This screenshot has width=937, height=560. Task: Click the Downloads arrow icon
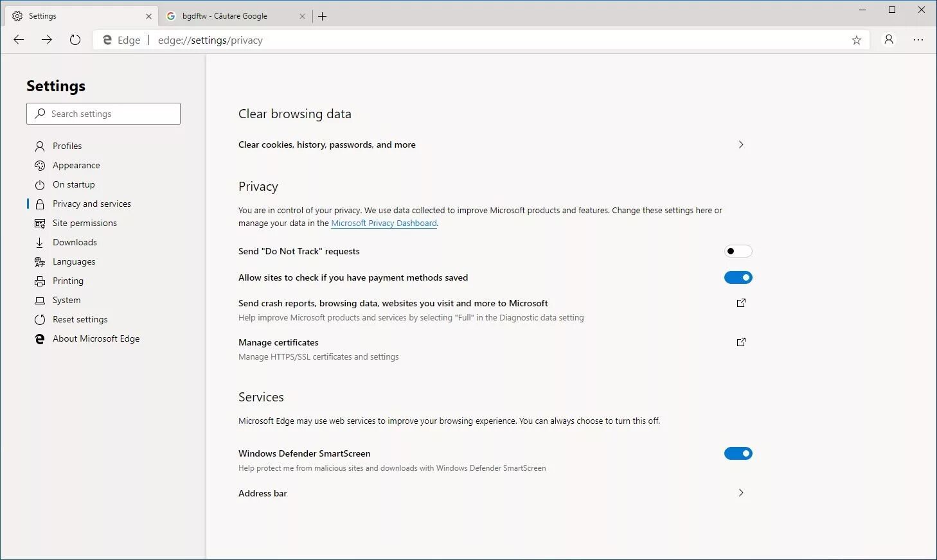40,243
